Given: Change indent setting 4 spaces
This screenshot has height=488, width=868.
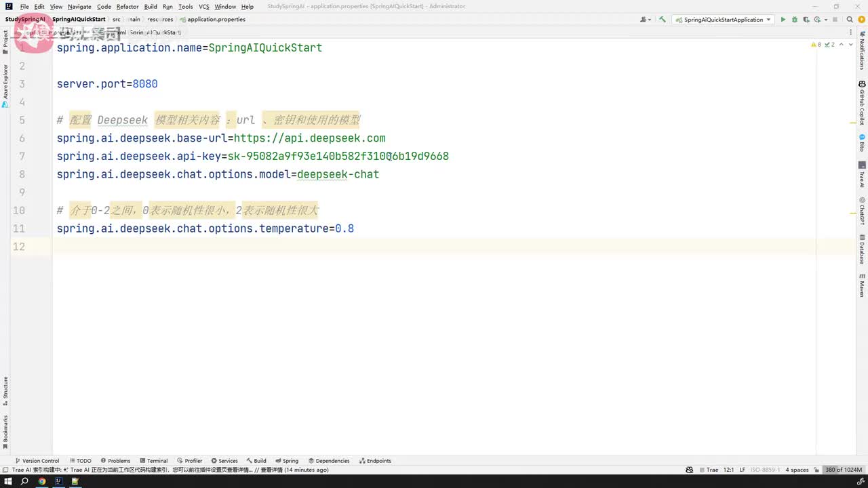Looking at the screenshot, I should (x=797, y=470).
